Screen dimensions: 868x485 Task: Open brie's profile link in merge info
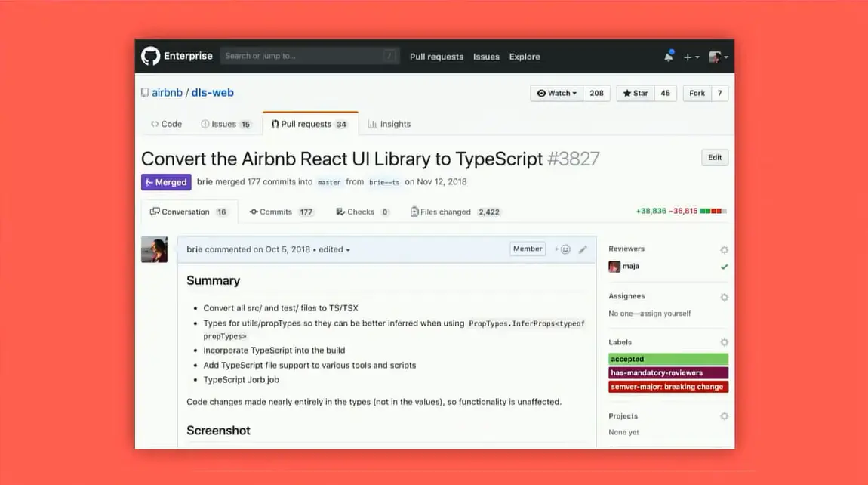click(205, 182)
